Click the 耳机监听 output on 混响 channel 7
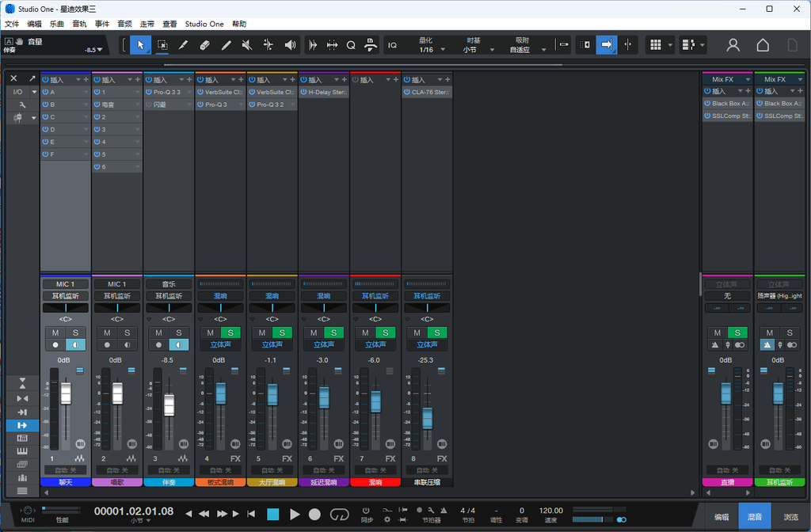Image resolution: width=811 pixels, height=532 pixels. 375,296
